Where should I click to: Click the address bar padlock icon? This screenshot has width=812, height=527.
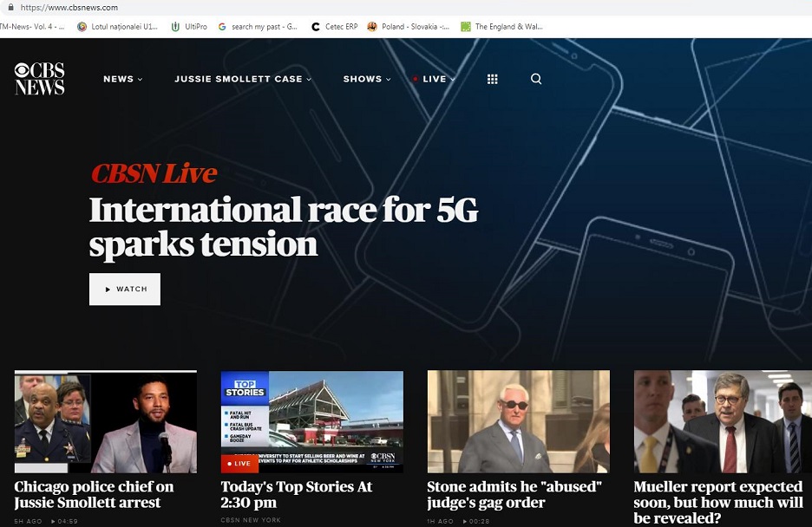[x=10, y=7]
